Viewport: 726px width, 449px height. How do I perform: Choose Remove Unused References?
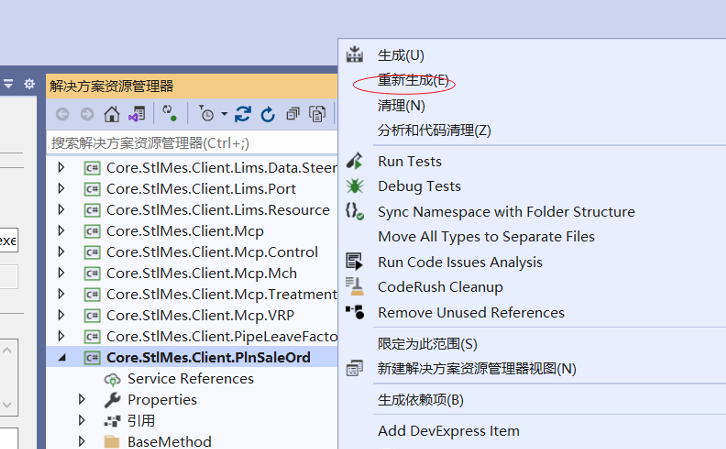tap(471, 312)
